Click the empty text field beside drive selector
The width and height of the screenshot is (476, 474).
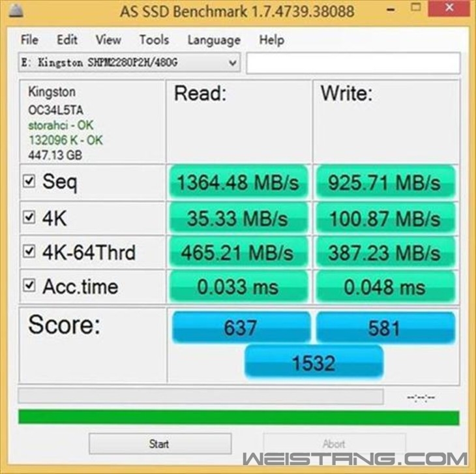coord(353,63)
